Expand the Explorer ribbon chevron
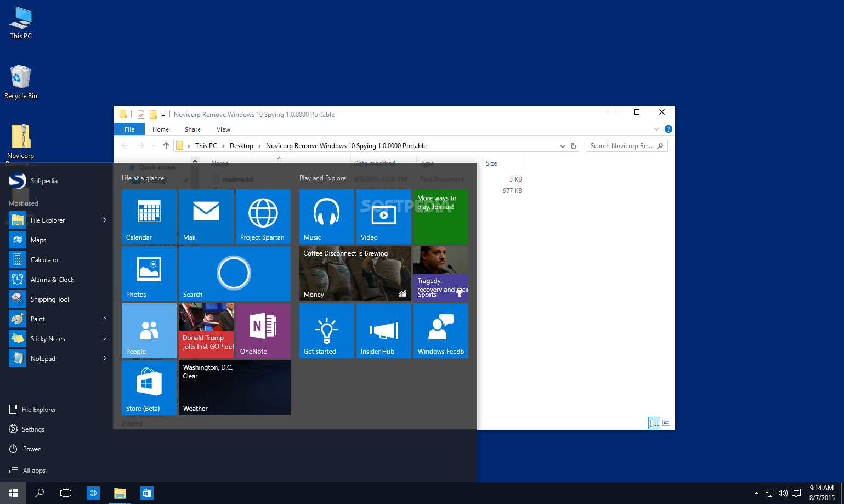 point(656,129)
